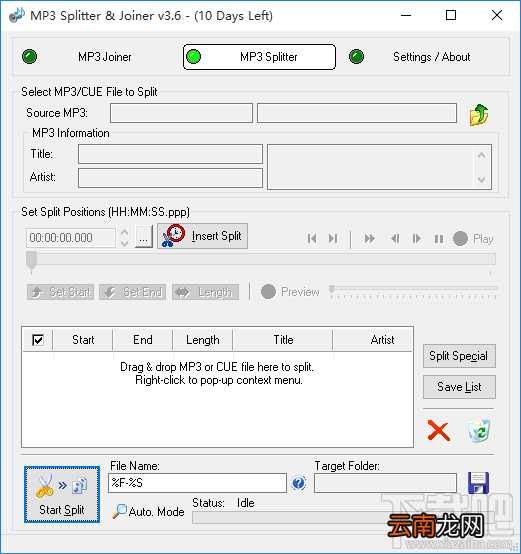Viewport: 521px width, 554px height.
Task: Click the Set Start button
Action: click(61, 292)
